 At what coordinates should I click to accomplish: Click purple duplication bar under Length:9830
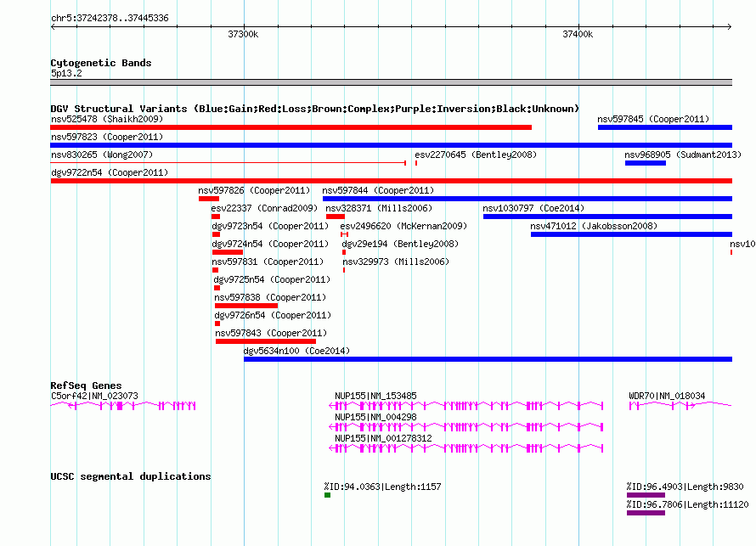coord(646,495)
